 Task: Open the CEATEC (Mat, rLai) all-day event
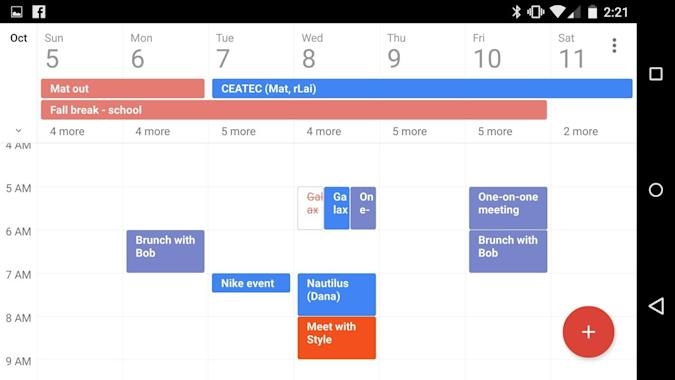pyautogui.click(x=422, y=88)
